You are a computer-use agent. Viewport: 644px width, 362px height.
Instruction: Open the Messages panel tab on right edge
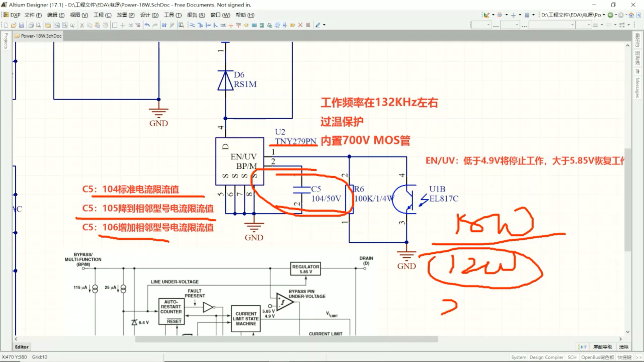click(x=637, y=88)
